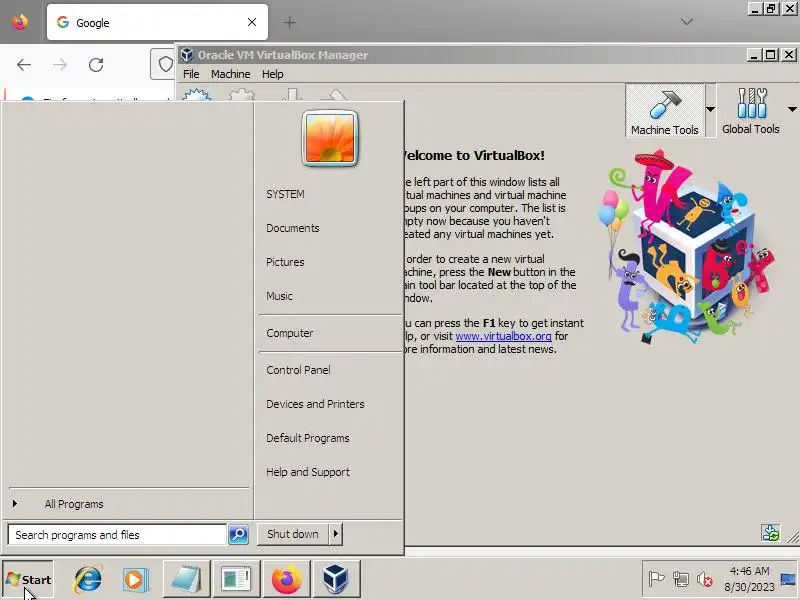Open SYSTEM user folder from Start menu

pos(285,194)
